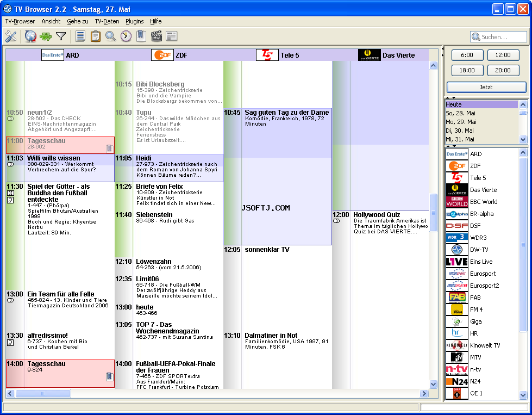This screenshot has height=415, width=532.
Task: Select Di, 30. Mai in date list
Action: [482, 131]
